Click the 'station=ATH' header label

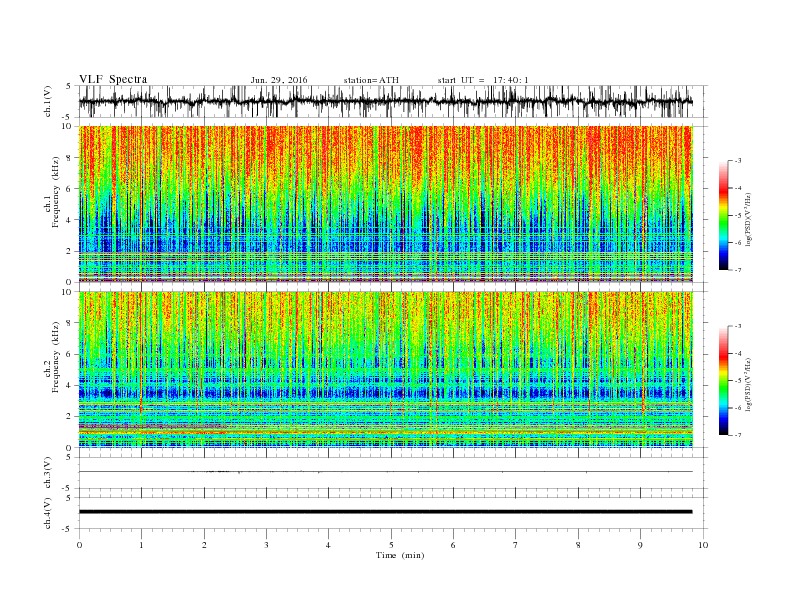coord(371,80)
